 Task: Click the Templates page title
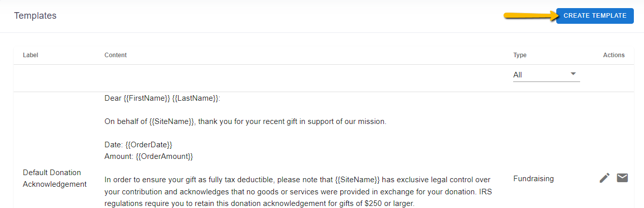tap(35, 16)
